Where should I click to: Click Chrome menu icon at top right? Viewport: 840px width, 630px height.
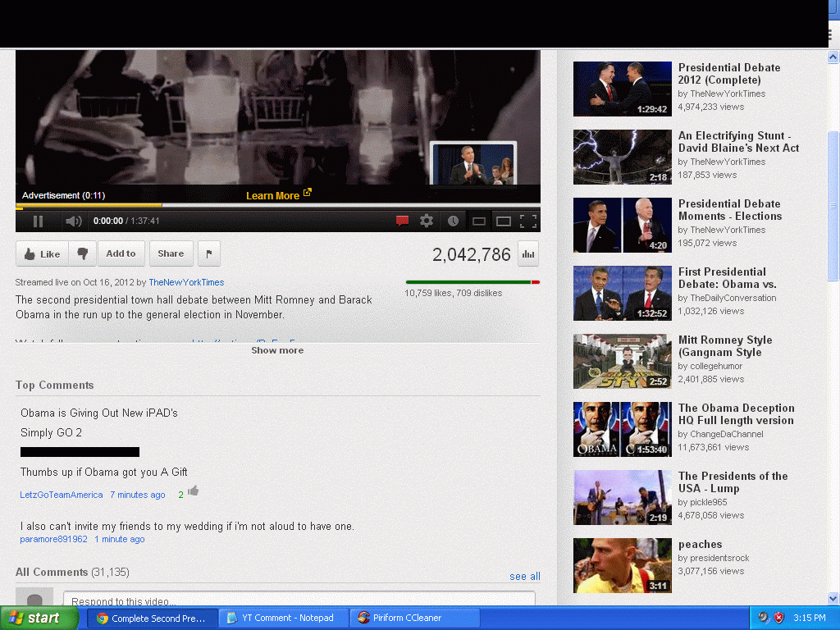pos(832,35)
